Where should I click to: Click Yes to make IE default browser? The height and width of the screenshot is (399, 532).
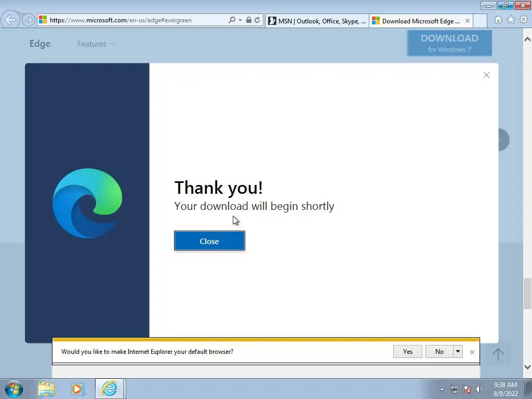[407, 352]
